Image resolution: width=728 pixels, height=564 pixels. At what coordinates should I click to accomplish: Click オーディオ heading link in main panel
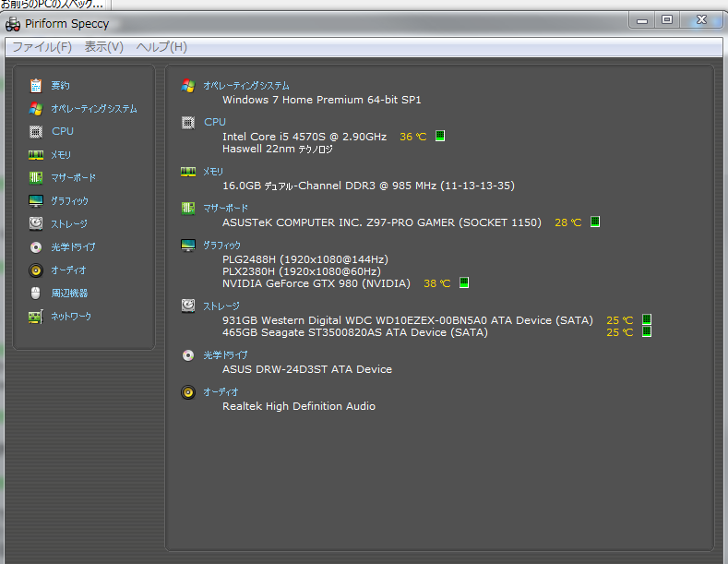221,392
